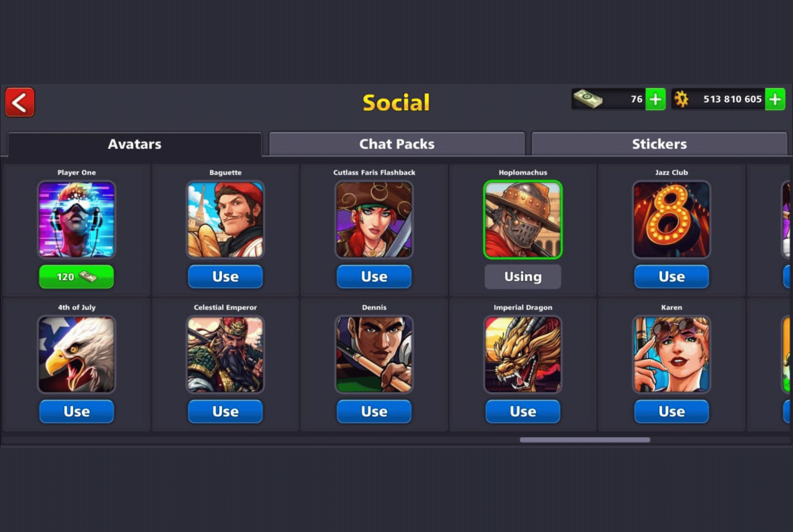Choose the Hoplomachus gladiator avatar image
The height and width of the screenshot is (532, 793).
[x=523, y=219]
